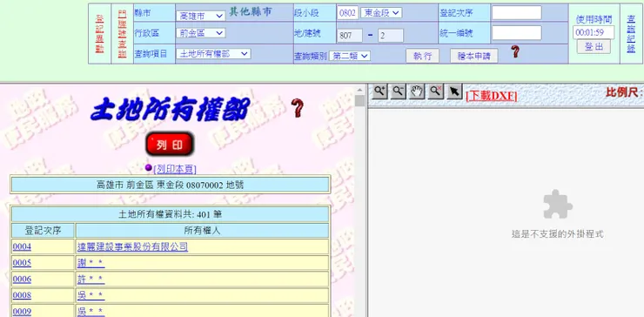
Task: Open the 段小段 dropdown showing 東金段
Action: [381, 13]
